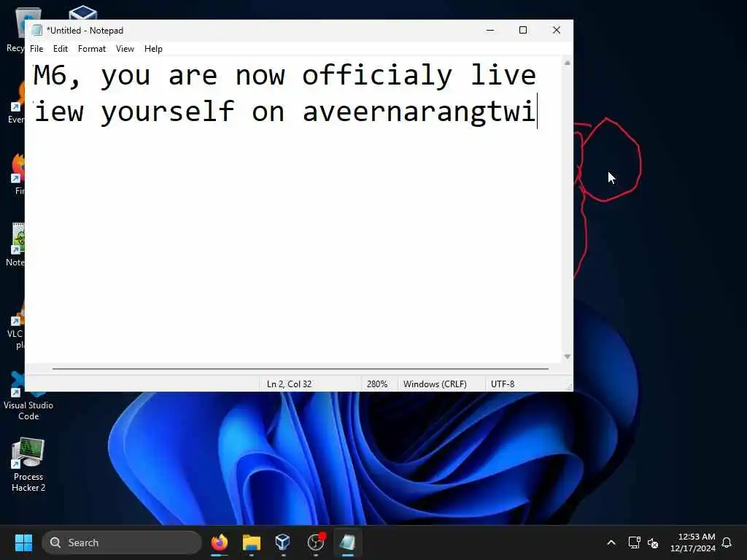This screenshot has width=747, height=560.
Task: Click the UTF-8 encoding status entry
Action: point(503,384)
